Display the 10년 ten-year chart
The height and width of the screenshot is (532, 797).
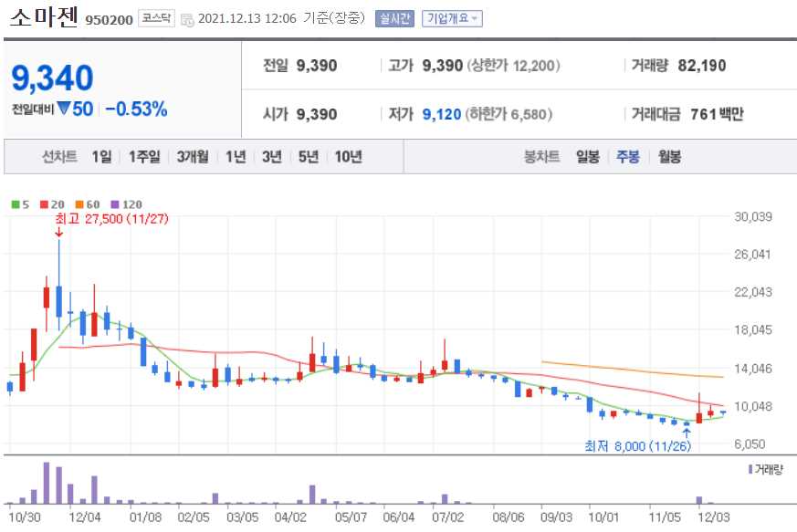point(344,156)
